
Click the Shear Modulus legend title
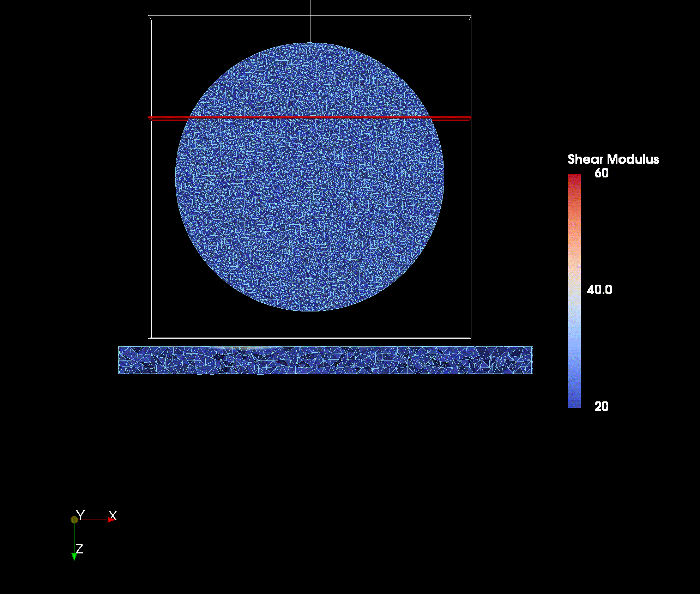tap(613, 159)
